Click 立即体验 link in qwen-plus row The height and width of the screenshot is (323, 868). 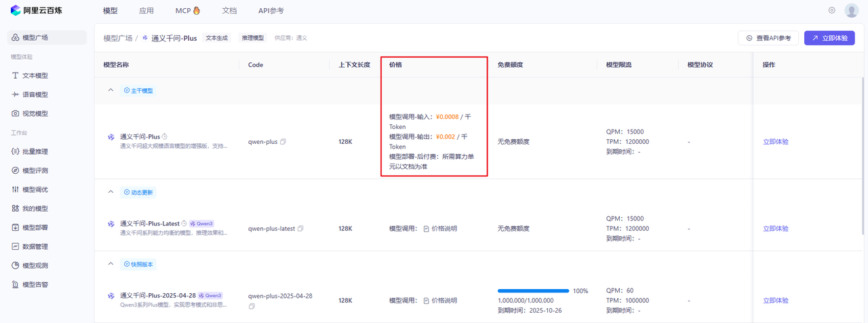[x=776, y=142]
